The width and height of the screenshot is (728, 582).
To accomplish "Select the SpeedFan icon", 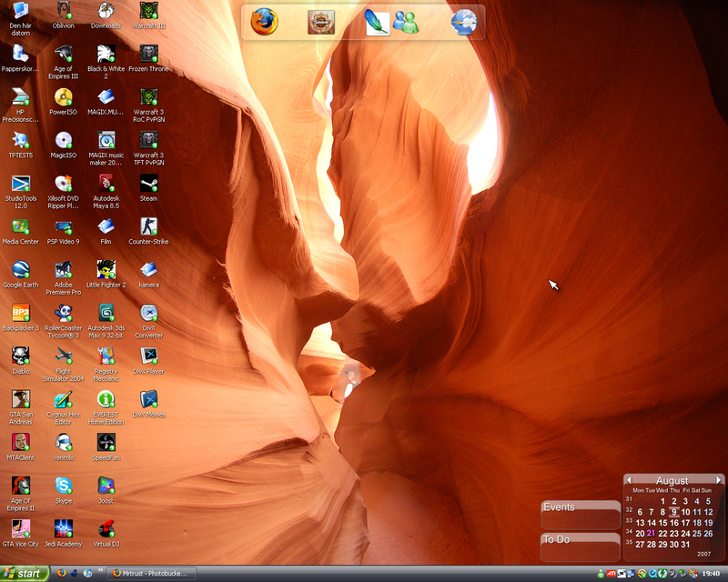I will [106, 442].
